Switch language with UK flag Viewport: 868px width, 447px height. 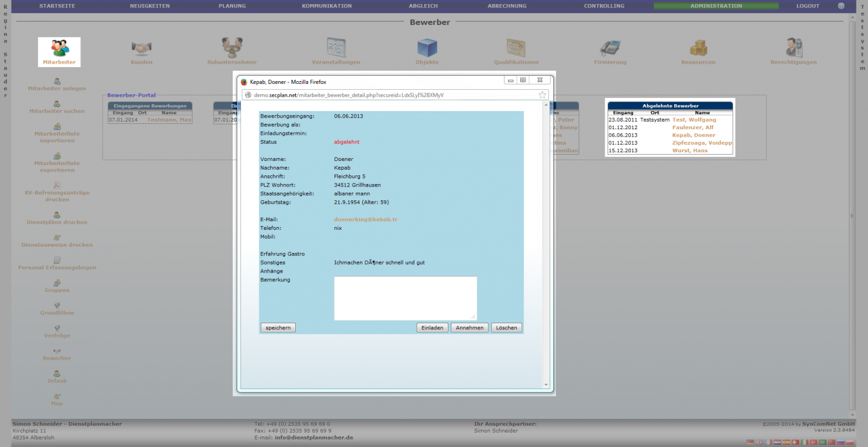point(759,442)
